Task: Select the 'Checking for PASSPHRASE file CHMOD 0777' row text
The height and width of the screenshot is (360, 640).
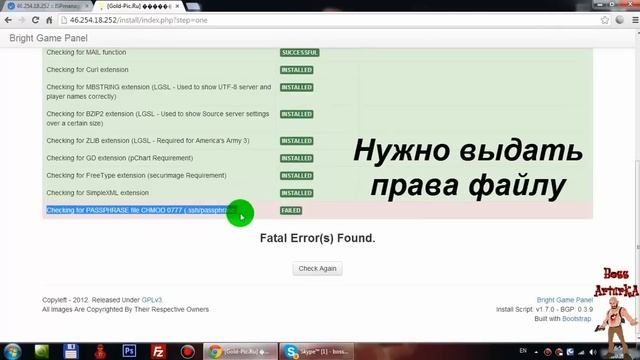Action: pyautogui.click(x=142, y=210)
